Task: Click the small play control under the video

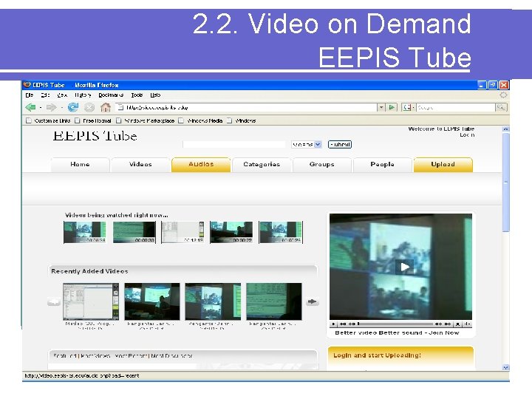Action: tap(333, 324)
